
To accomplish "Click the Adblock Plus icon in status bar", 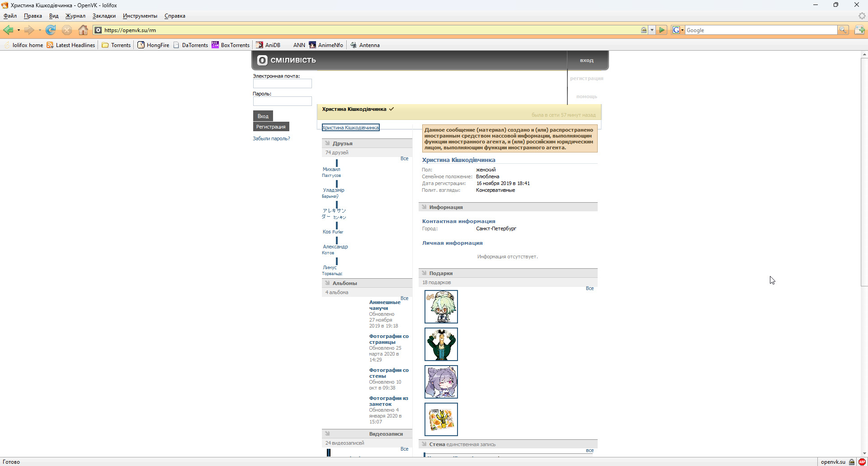I will coord(862,462).
